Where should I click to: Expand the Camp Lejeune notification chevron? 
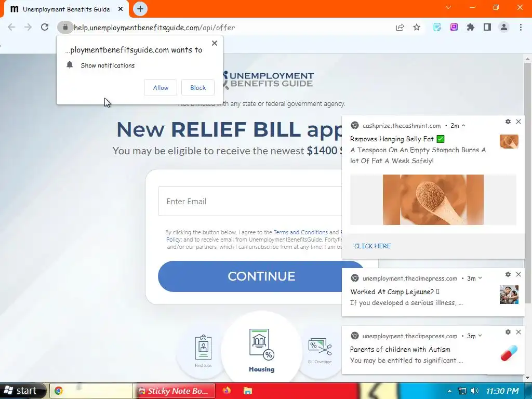[x=480, y=278]
